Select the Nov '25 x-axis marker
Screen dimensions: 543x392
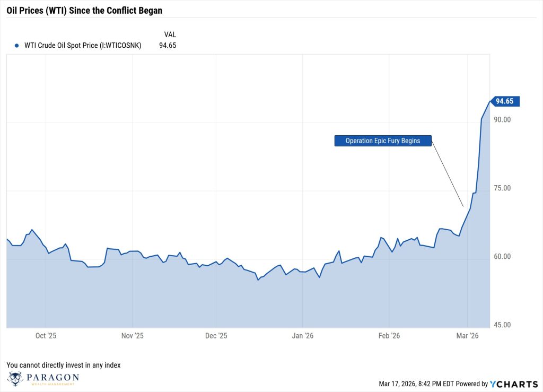pyautogui.click(x=132, y=336)
